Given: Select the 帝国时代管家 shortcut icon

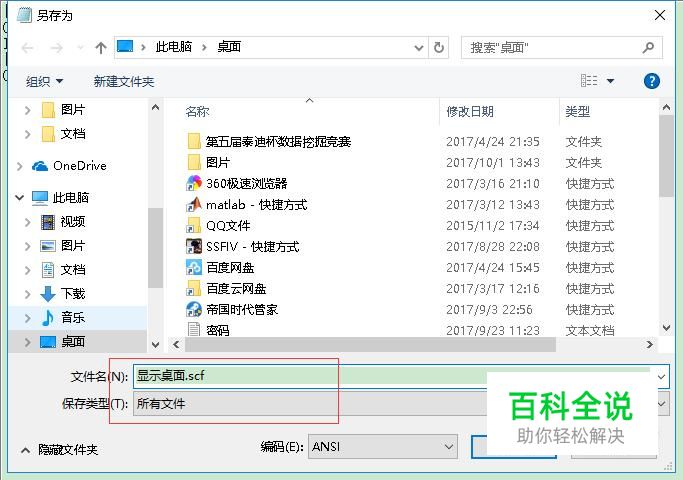Looking at the screenshot, I should pos(194,309).
